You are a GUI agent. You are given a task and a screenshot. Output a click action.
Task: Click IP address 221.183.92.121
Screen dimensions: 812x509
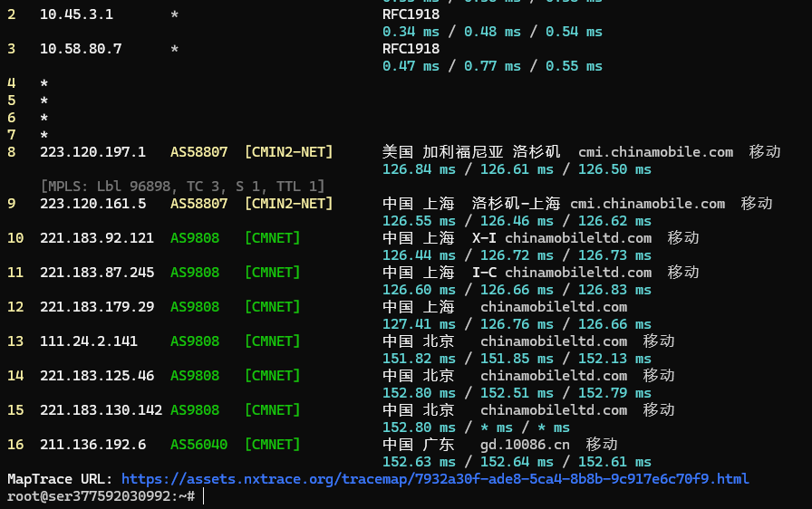(x=97, y=238)
